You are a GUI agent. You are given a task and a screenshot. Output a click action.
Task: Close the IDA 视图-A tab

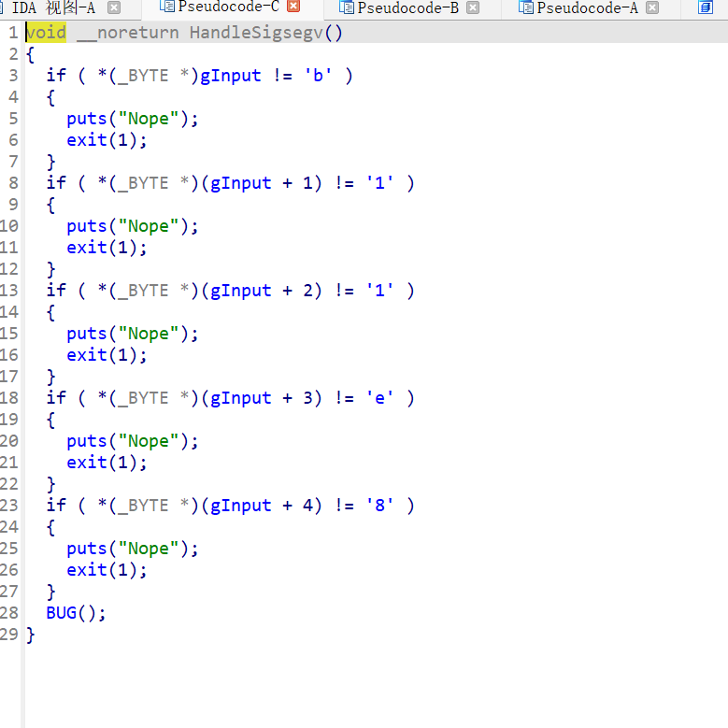click(114, 7)
